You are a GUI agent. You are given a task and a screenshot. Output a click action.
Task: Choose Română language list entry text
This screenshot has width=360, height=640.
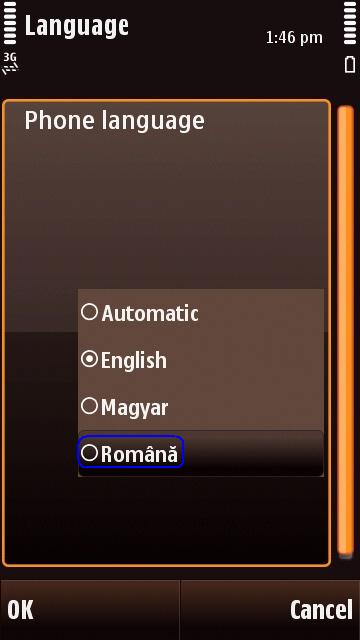pos(140,453)
